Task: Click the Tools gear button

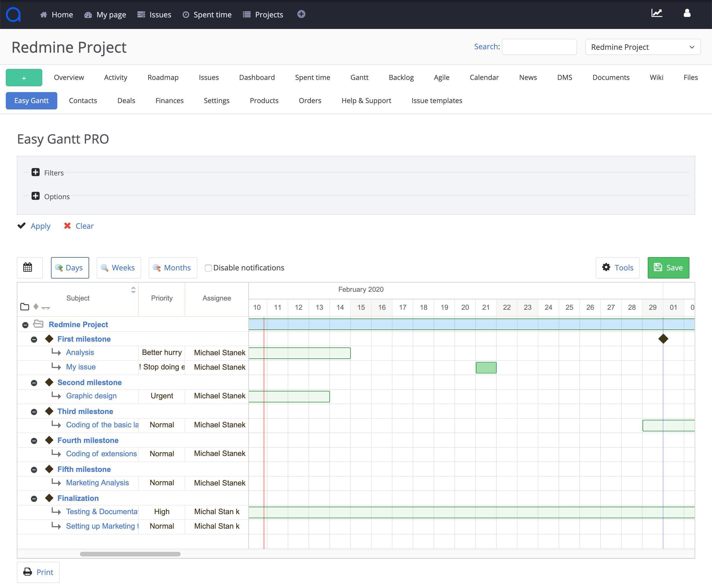Action: coord(618,268)
